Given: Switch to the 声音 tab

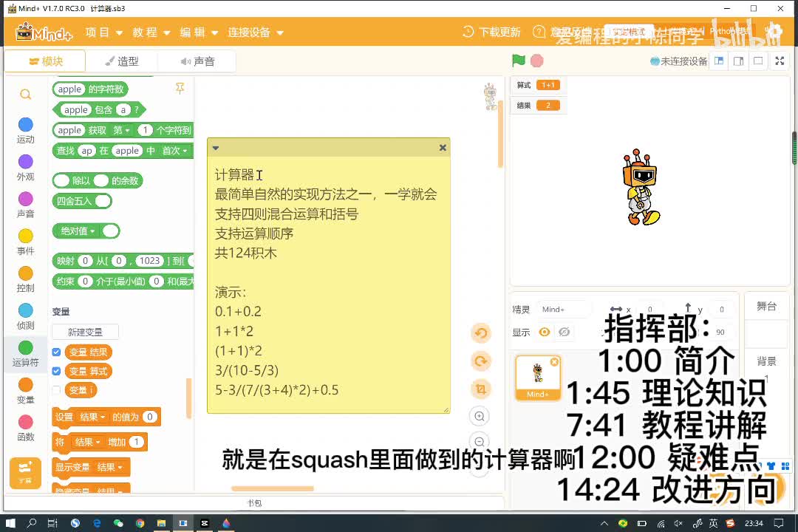Looking at the screenshot, I should (x=197, y=61).
